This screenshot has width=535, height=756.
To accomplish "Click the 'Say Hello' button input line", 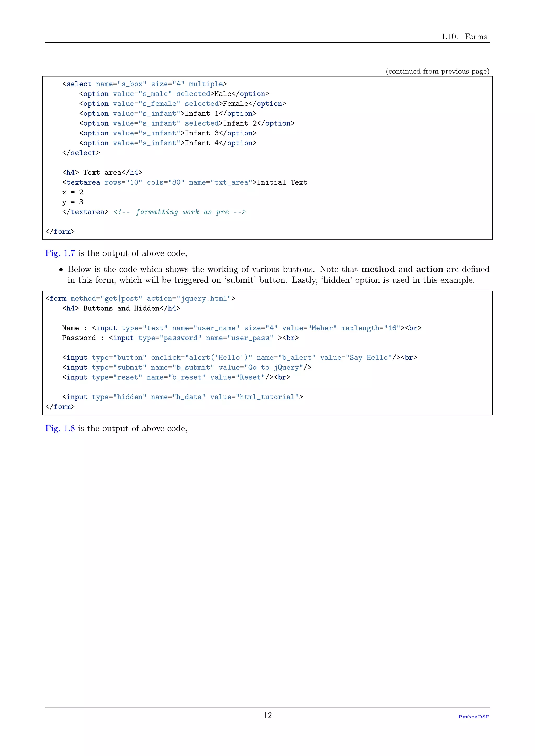I will (x=240, y=358).
